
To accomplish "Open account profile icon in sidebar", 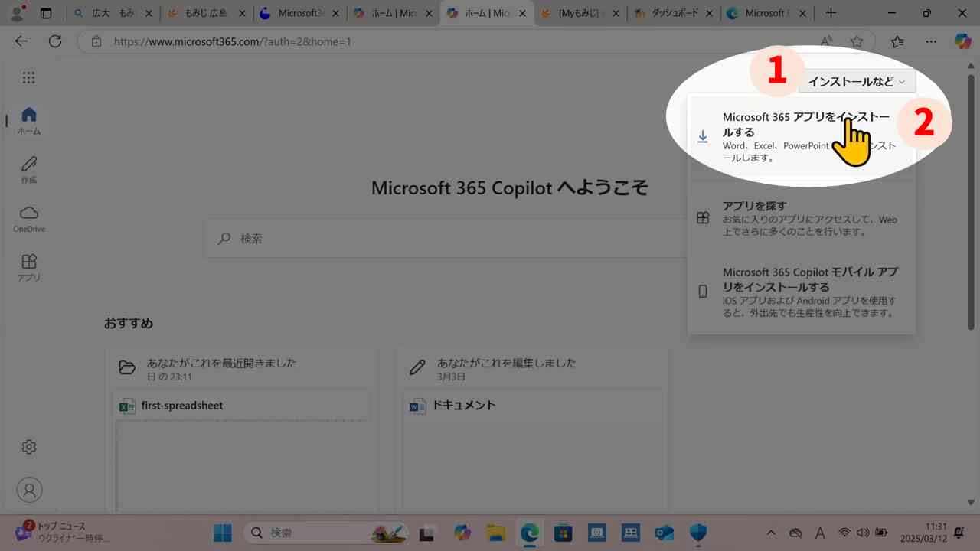I will (29, 490).
